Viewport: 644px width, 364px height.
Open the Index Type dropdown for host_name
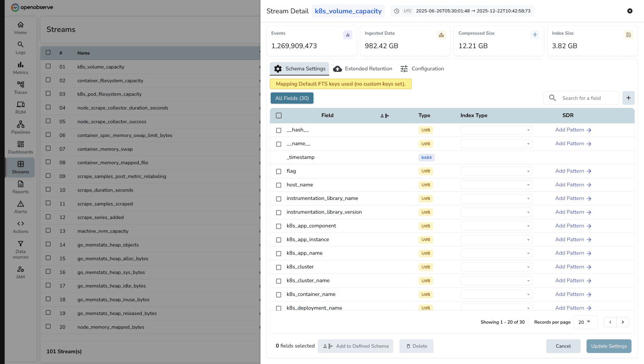pos(496,185)
